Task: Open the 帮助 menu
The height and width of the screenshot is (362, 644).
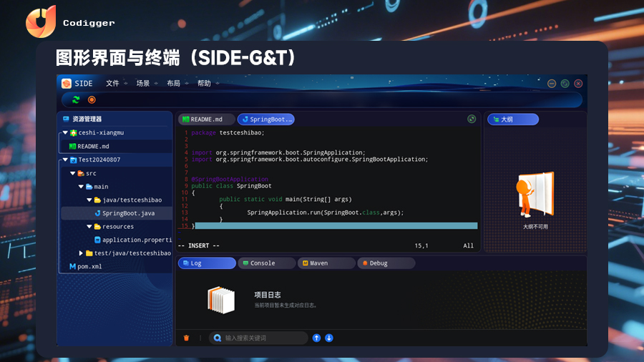Action: point(208,83)
